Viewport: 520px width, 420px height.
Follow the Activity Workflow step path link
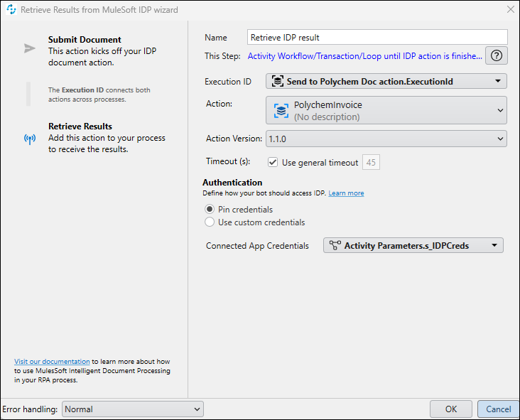coord(365,56)
